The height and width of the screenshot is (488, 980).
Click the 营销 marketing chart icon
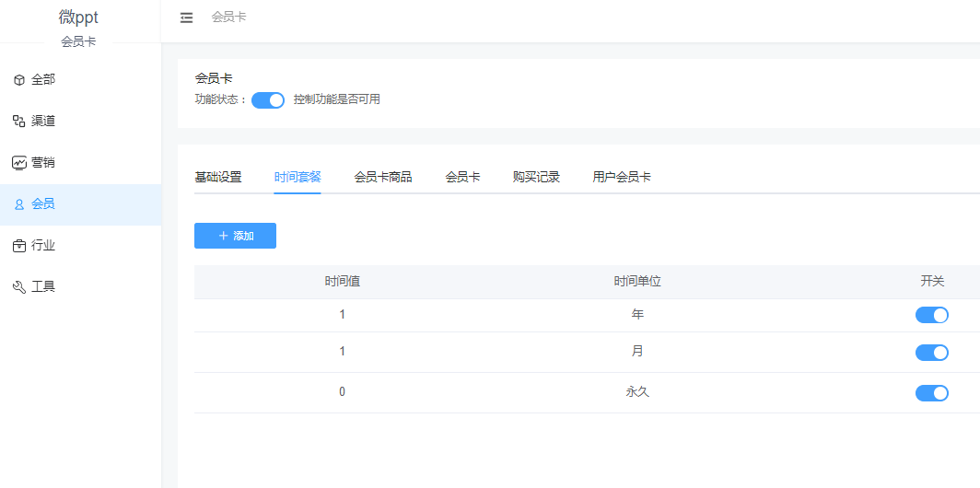click(x=19, y=163)
